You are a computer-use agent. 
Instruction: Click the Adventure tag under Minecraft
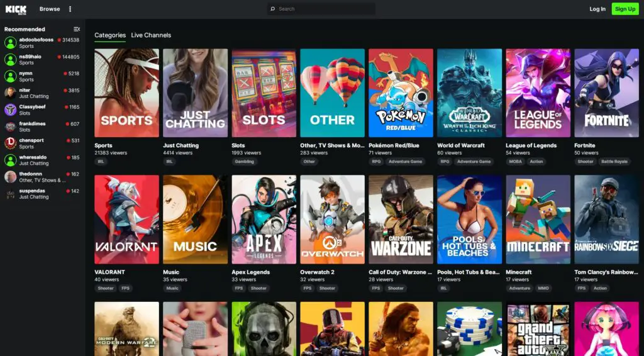(519, 288)
